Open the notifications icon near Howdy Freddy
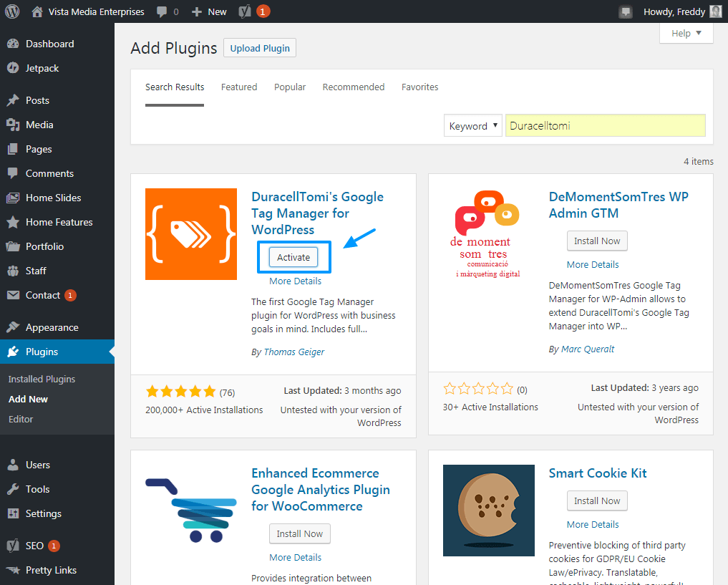Image resolution: width=728 pixels, height=585 pixels. (626, 12)
